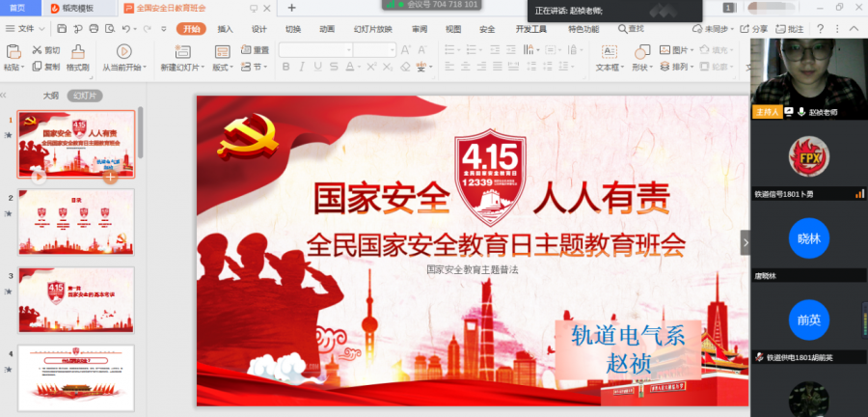Open the New Slide (新建幻灯片) dropdown
The height and width of the screenshot is (417, 868).
[181, 67]
